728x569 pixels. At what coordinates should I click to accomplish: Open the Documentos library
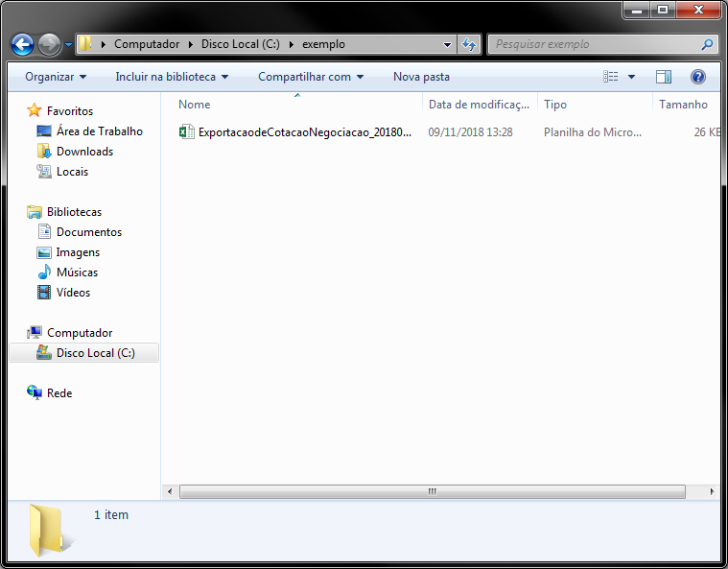click(x=89, y=232)
